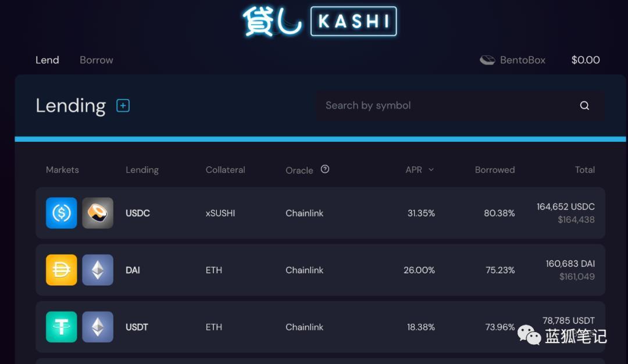Image resolution: width=628 pixels, height=364 pixels.
Task: Click the plus icon beside Lending
Action: [x=123, y=105]
